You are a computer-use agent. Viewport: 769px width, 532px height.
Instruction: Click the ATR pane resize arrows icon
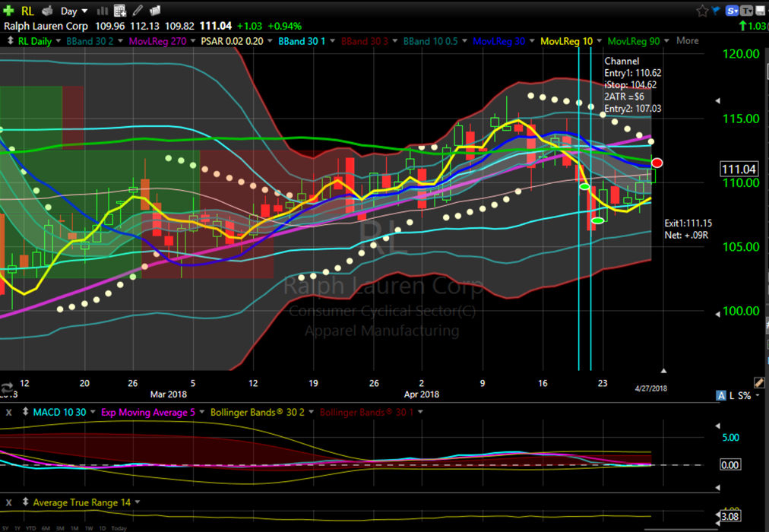click(26, 502)
